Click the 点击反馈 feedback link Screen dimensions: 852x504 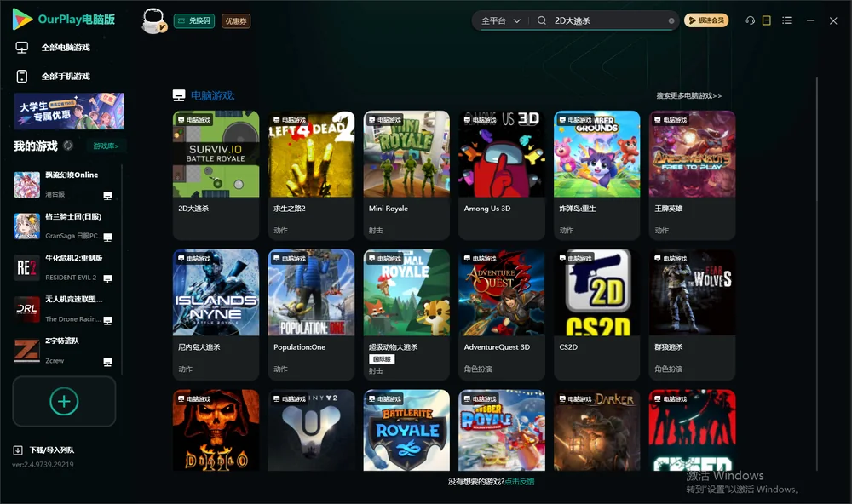pyautogui.click(x=520, y=481)
